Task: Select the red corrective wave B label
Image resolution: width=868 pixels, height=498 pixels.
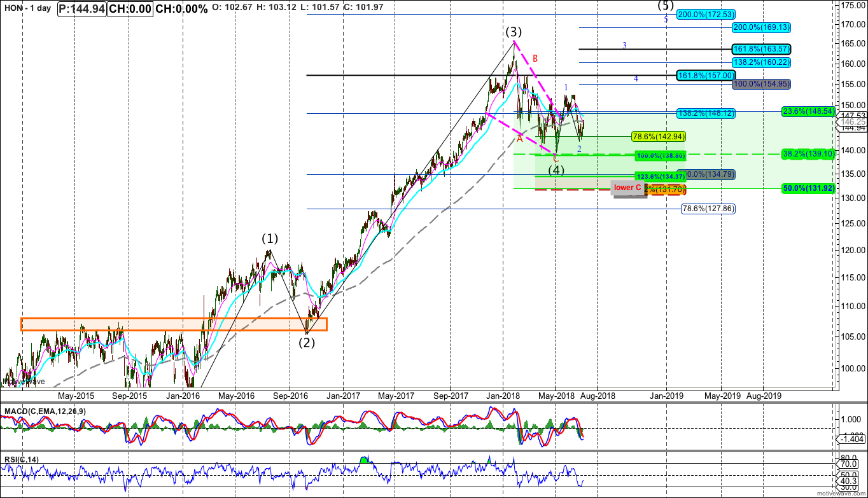Action: click(x=536, y=58)
